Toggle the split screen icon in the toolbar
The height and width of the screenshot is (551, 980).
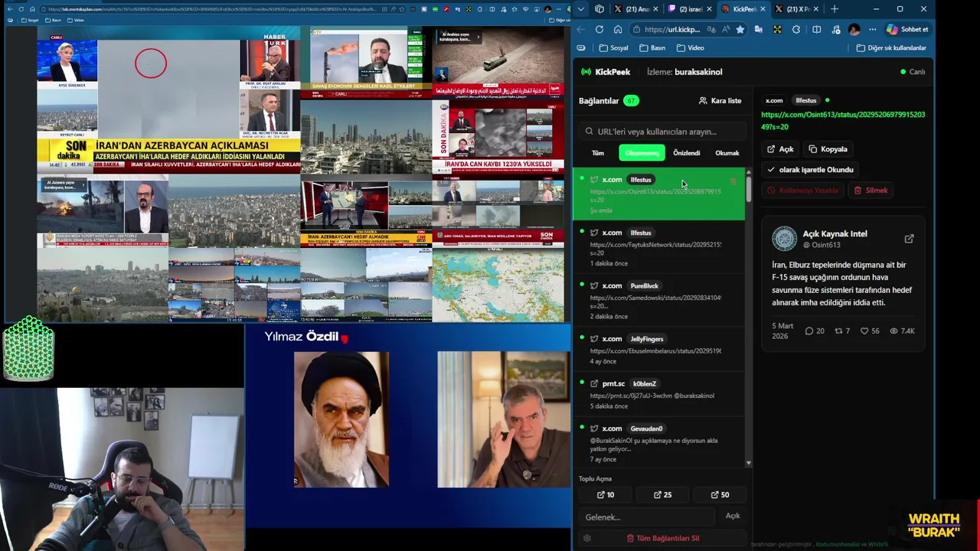tap(816, 29)
